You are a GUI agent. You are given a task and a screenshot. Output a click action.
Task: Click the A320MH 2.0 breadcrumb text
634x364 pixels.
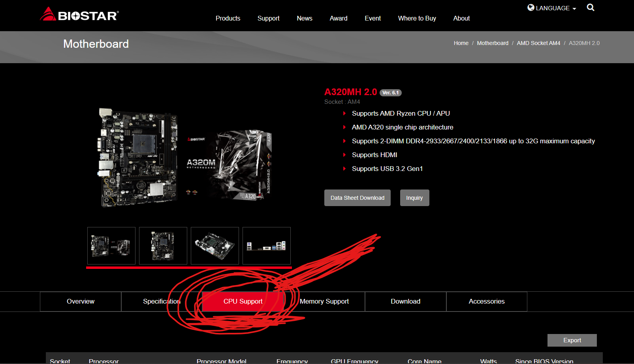tap(584, 43)
